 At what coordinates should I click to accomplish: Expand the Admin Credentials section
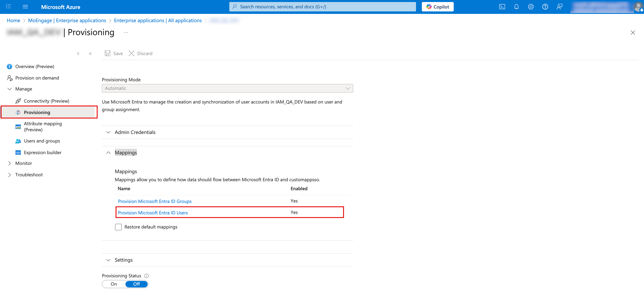[135, 132]
